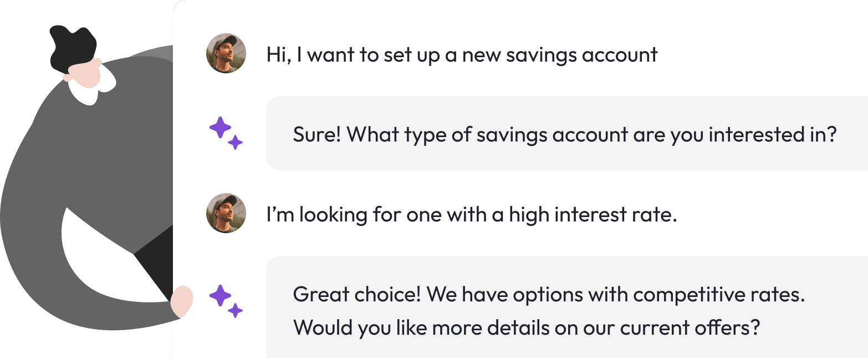Click the words "new savings account"
Viewport: 868px width, 358px height.
point(560,54)
